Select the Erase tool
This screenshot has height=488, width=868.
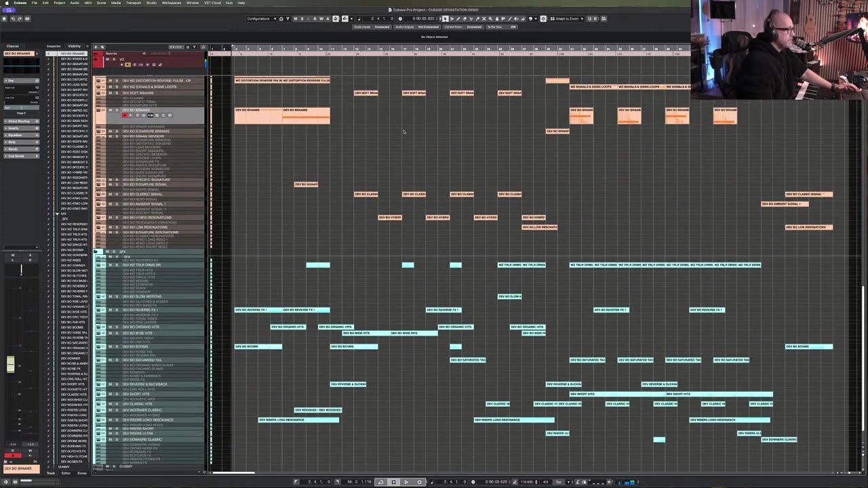[x=465, y=18]
